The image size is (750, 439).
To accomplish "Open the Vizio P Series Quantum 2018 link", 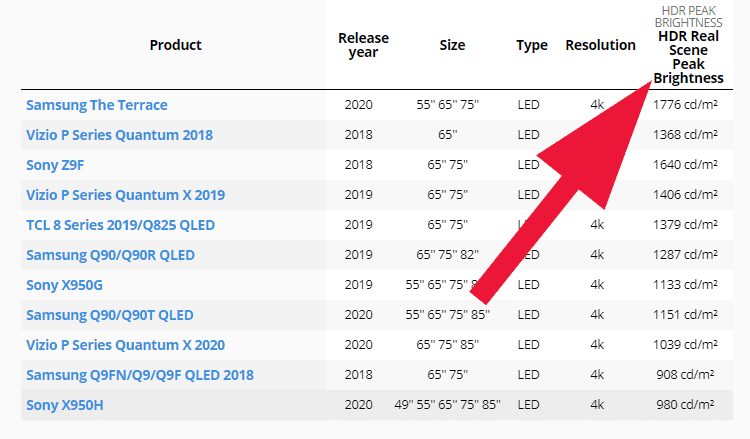I will click(x=119, y=135).
